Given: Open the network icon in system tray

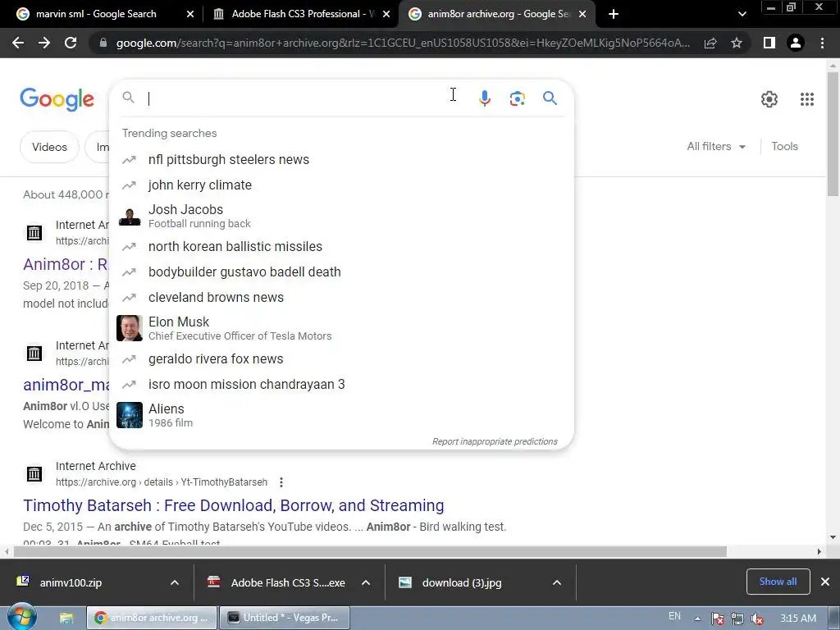Looking at the screenshot, I should tap(737, 619).
